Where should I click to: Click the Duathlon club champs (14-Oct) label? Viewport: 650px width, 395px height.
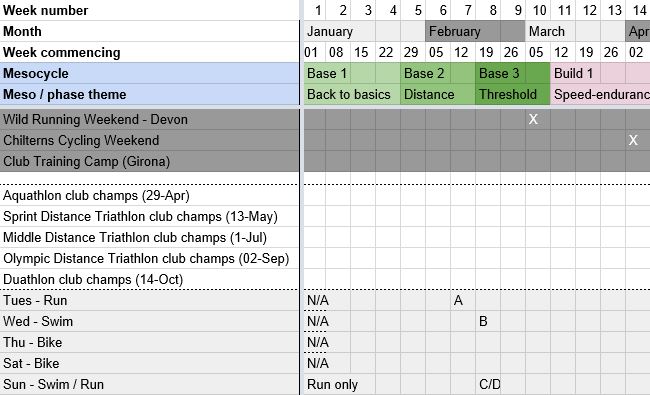tap(93, 279)
